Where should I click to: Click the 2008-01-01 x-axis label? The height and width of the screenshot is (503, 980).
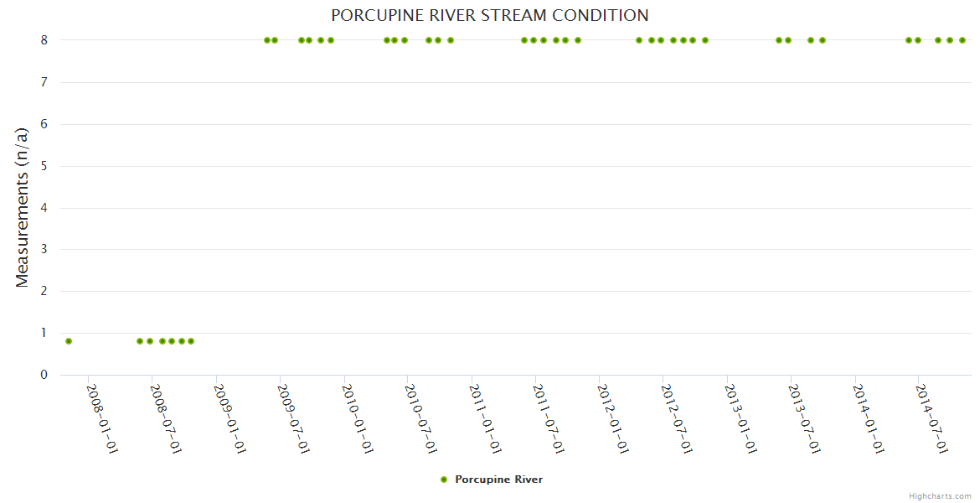(x=102, y=418)
